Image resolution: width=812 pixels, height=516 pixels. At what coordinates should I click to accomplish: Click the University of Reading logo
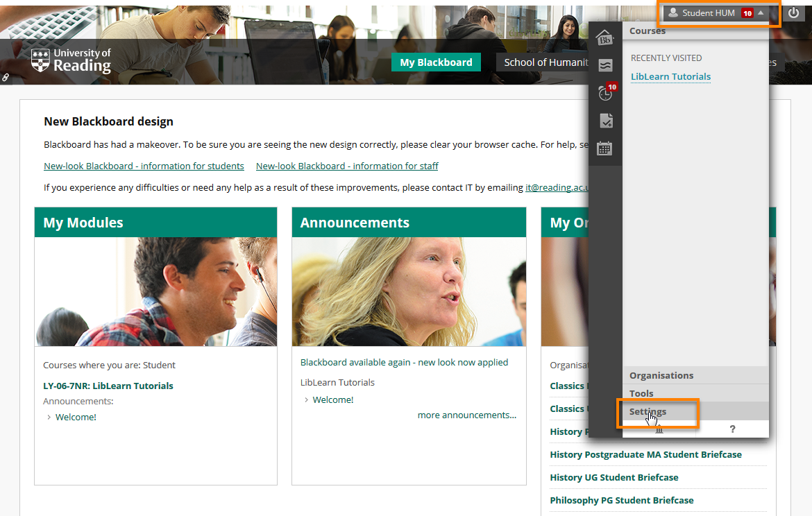tap(71, 61)
